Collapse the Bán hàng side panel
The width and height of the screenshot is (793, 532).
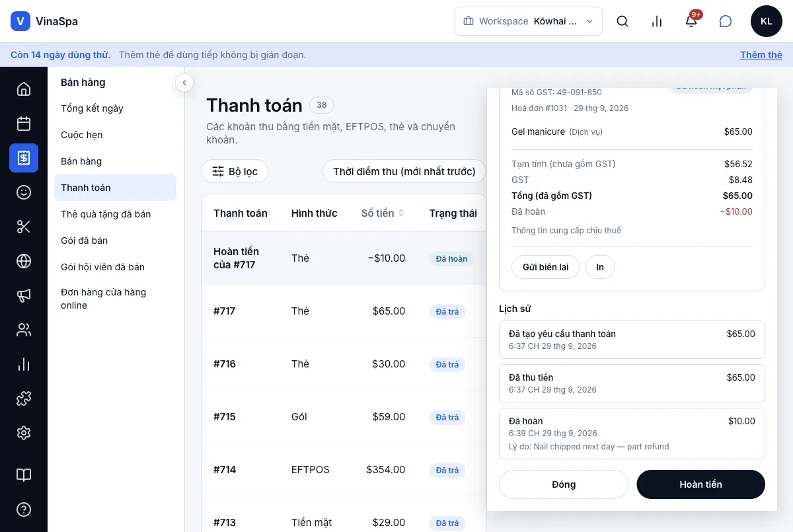tap(184, 83)
